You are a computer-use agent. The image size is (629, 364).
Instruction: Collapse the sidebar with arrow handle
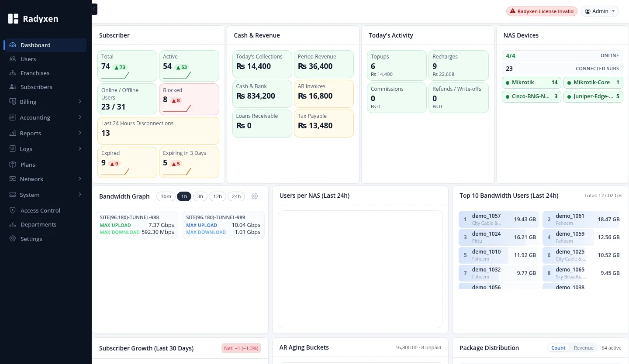94,9
